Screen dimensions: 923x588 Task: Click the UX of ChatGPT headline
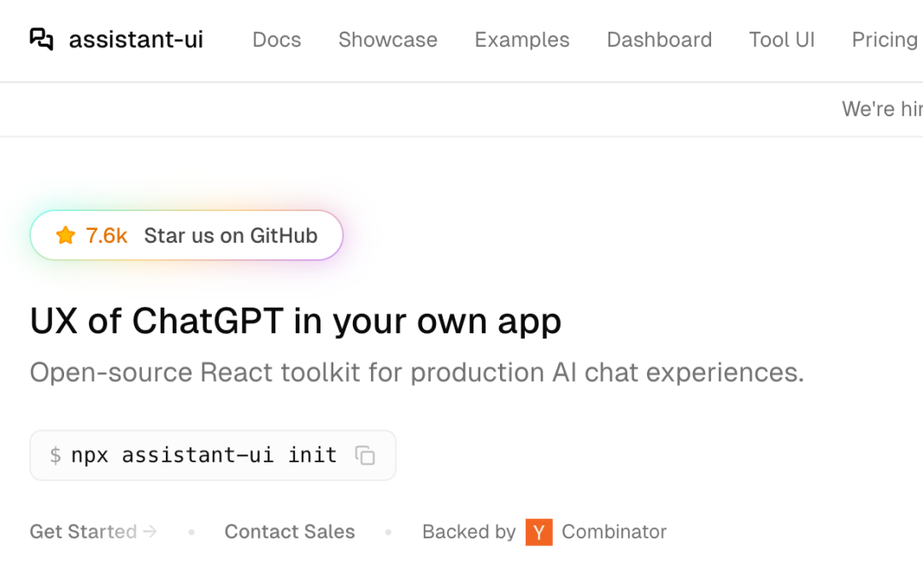coord(296,321)
